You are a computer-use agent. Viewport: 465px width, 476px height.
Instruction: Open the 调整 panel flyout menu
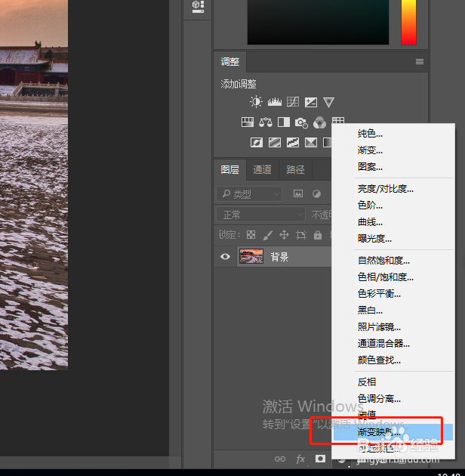click(420, 62)
